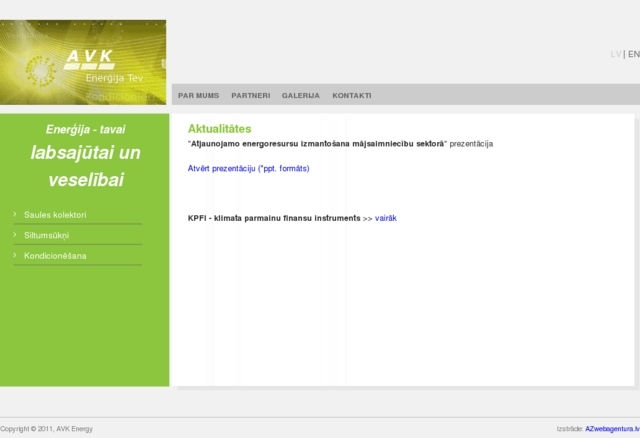
Task: Open the Atvērt prezentāciju ppt link
Action: [x=249, y=169]
